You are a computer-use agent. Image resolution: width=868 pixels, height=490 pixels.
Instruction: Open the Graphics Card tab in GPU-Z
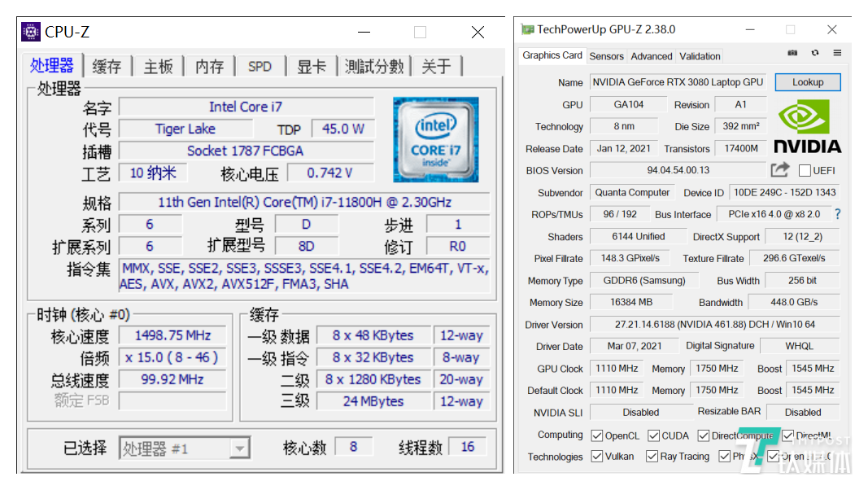552,55
